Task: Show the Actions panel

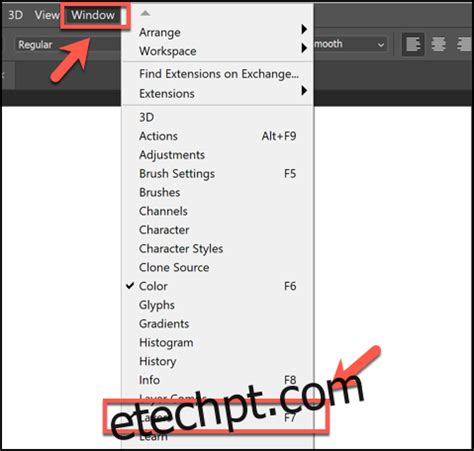Action: tap(218, 136)
